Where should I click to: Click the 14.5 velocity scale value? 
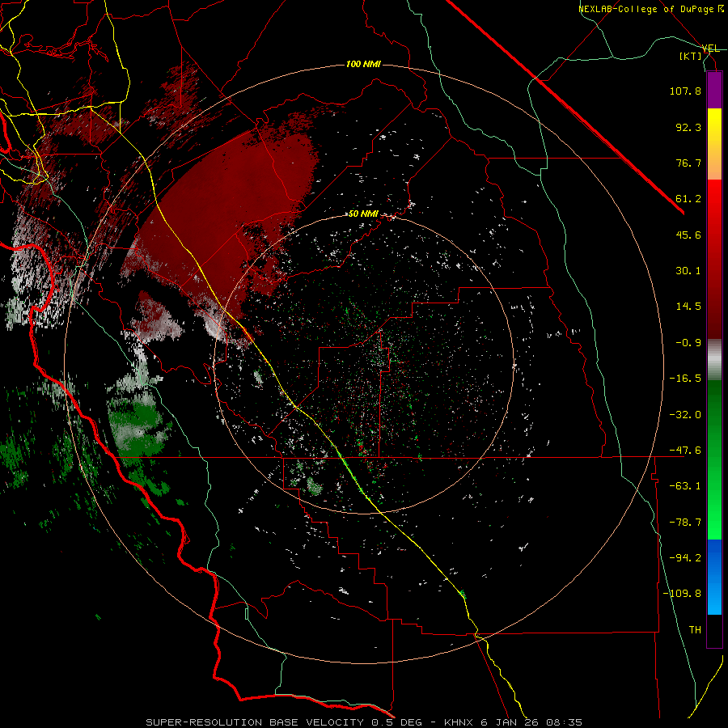tap(688, 307)
